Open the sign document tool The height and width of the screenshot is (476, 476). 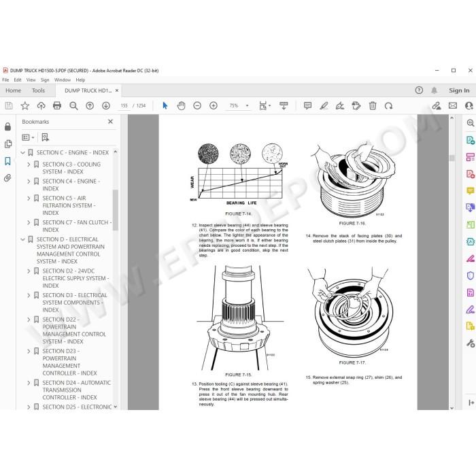click(340, 105)
